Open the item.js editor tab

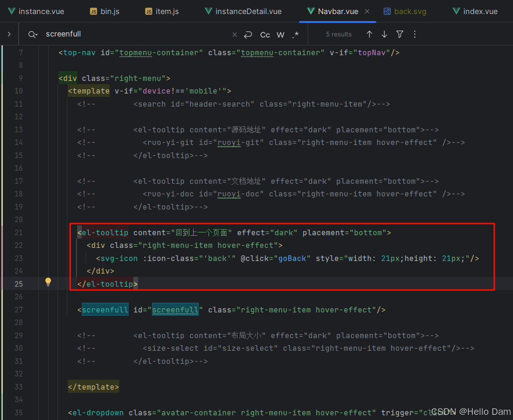point(162,11)
